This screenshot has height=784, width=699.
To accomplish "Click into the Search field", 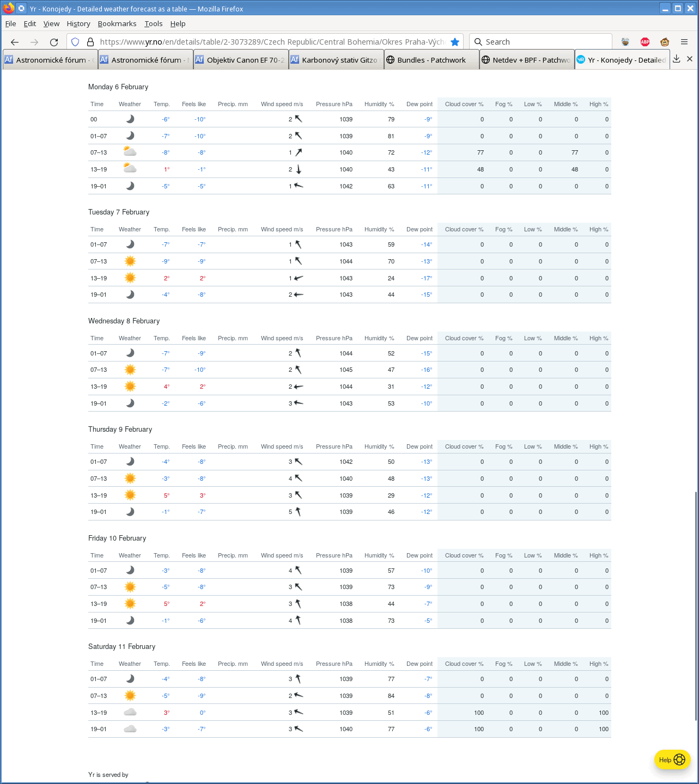I will point(540,42).
